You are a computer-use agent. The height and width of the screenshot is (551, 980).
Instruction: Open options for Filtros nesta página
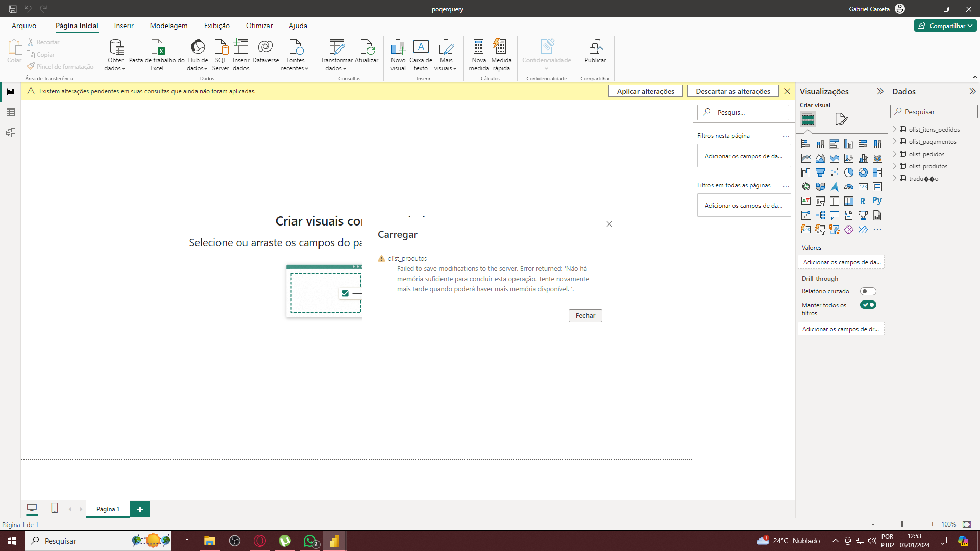(x=786, y=136)
